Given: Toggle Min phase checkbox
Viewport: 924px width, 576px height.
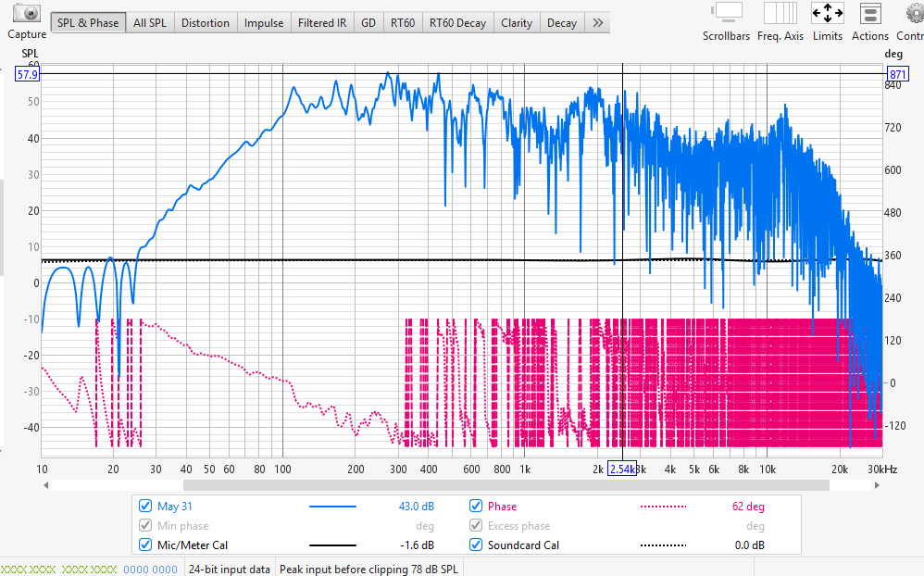Looking at the screenshot, I should pyautogui.click(x=145, y=525).
